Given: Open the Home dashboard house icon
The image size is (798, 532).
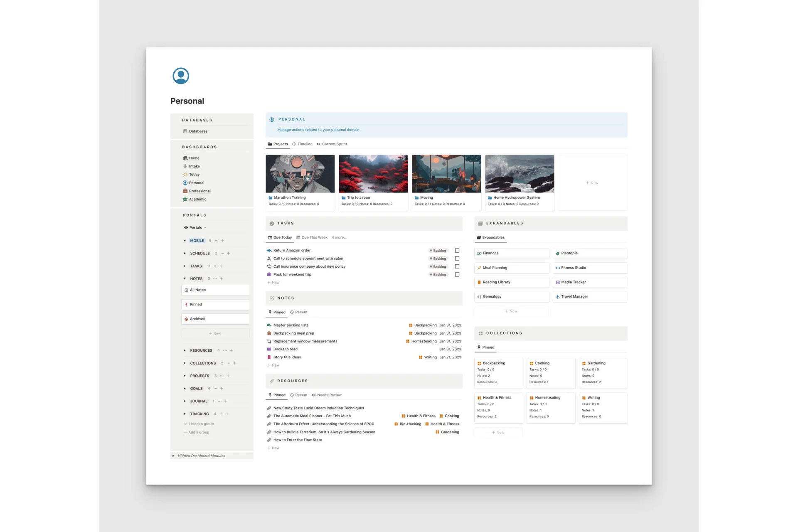Looking at the screenshot, I should [x=185, y=158].
